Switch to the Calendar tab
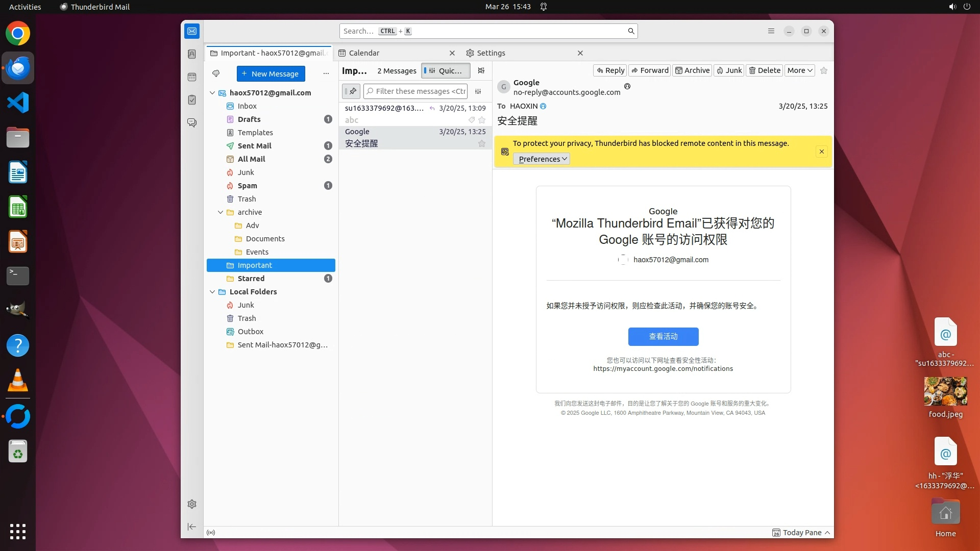This screenshot has width=980, height=551. pyautogui.click(x=363, y=53)
